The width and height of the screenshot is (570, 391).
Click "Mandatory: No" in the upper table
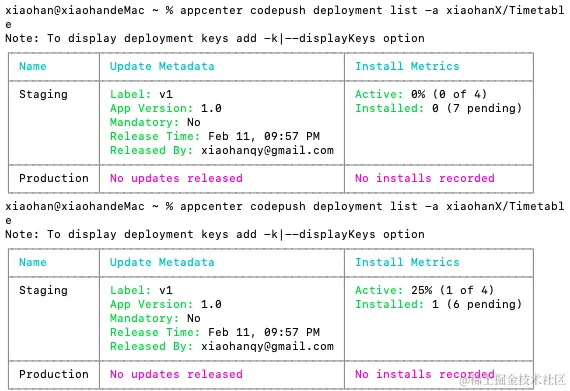click(x=155, y=122)
